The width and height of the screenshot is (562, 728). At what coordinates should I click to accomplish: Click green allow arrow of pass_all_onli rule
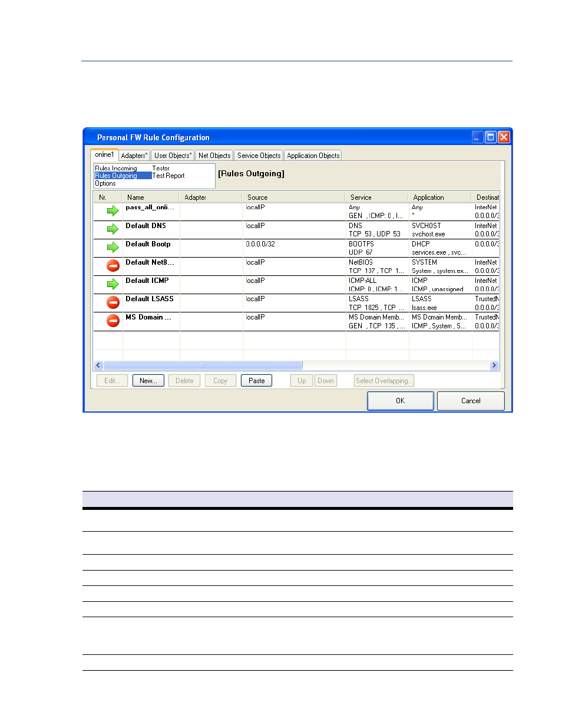pos(113,211)
